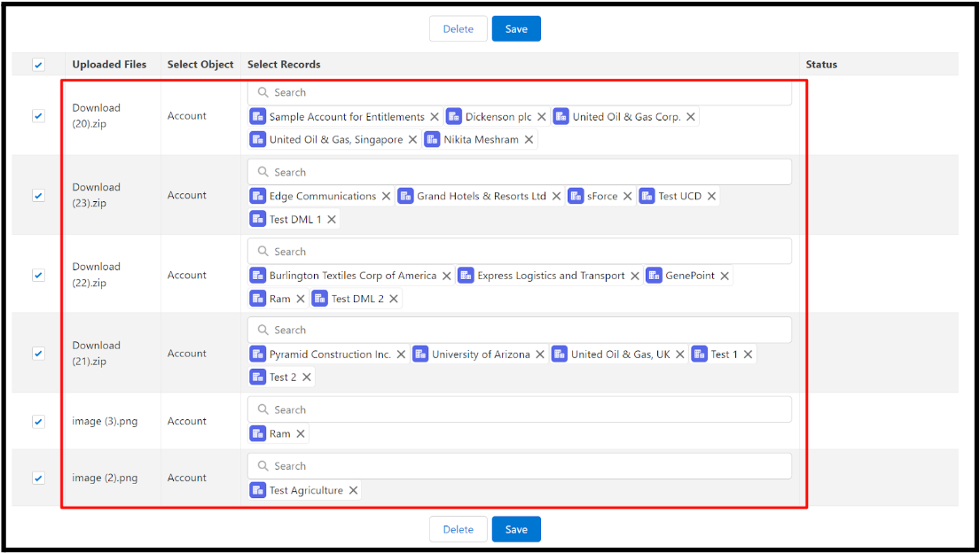Remove United Oil & Gas, Singapore pill
Viewport: 980px width, 553px height.
pos(412,139)
